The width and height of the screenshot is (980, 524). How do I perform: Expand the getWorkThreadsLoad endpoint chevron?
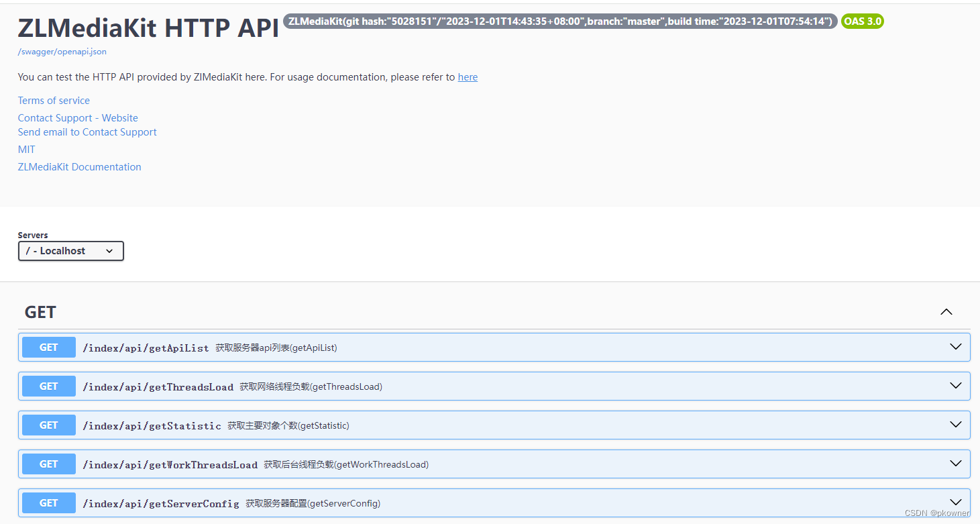[x=956, y=464]
